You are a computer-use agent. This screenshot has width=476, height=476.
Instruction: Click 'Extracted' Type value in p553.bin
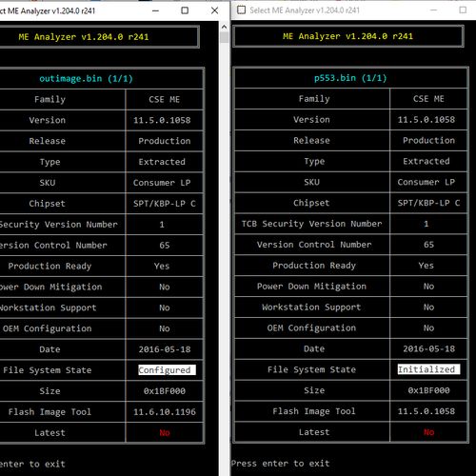pyautogui.click(x=426, y=161)
